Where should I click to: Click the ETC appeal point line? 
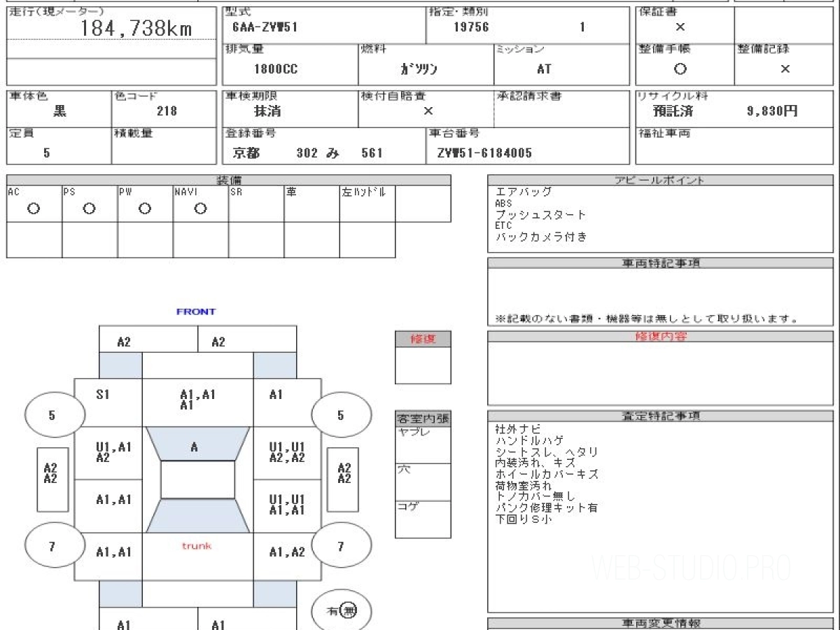pos(503,225)
